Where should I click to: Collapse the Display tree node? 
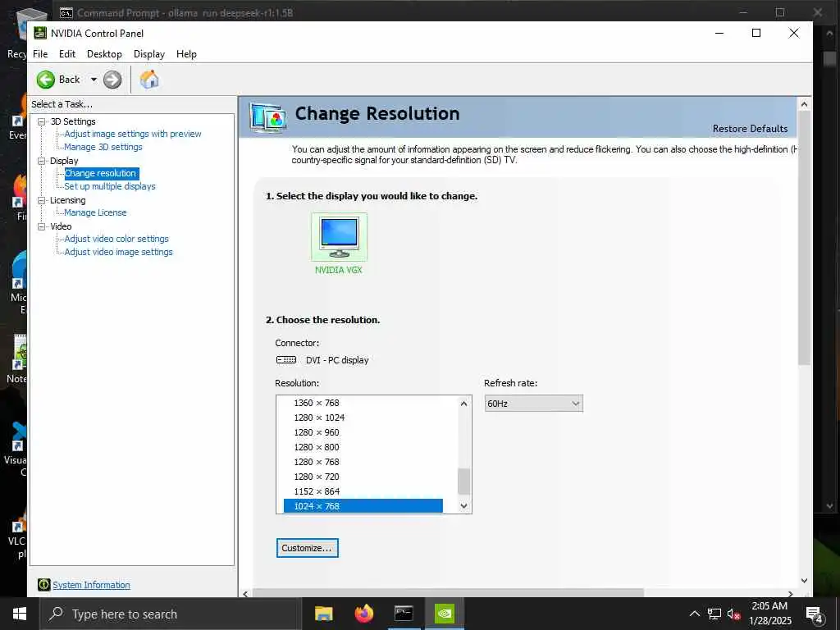point(42,161)
